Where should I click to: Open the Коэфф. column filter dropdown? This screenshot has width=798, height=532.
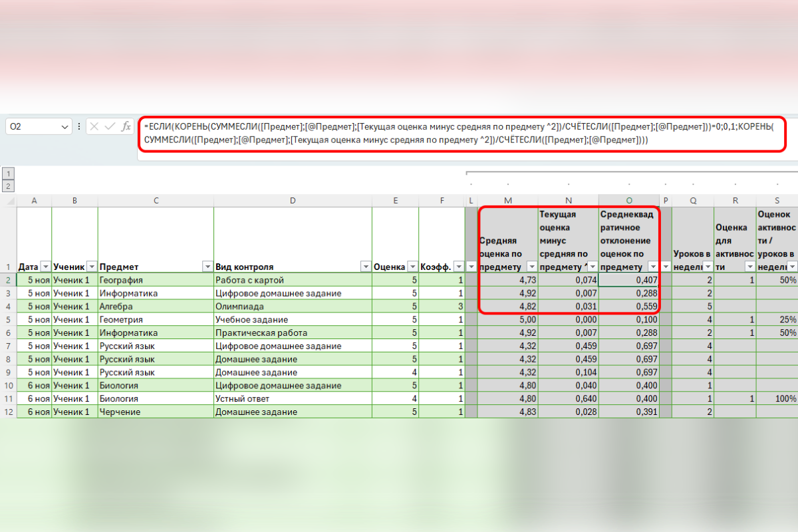(x=456, y=267)
